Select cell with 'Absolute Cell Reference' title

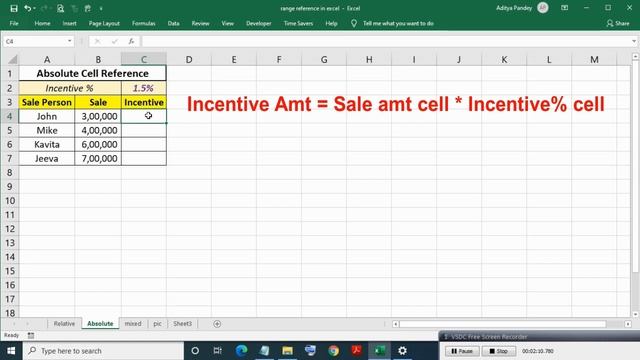pos(93,73)
